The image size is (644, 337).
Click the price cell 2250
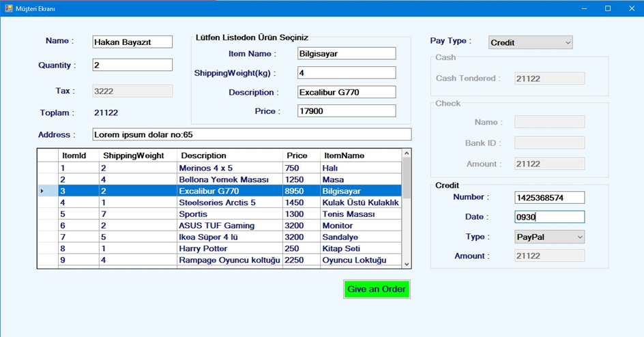302,260
